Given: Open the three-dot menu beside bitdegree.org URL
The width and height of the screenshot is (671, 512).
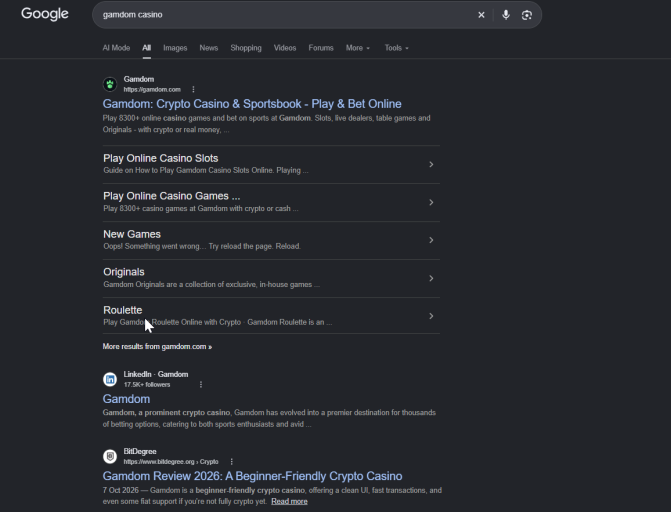Looking at the screenshot, I should pyautogui.click(x=232, y=461).
